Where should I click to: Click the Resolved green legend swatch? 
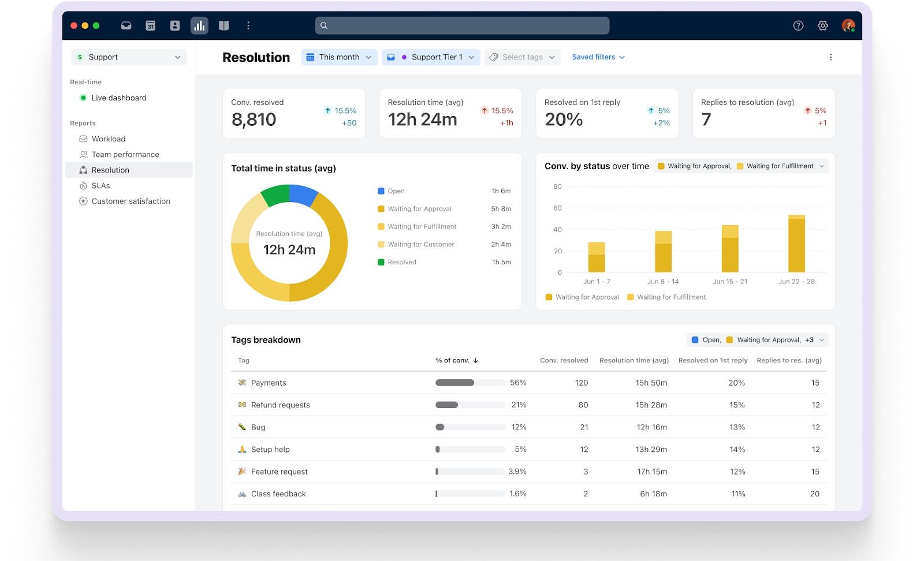381,262
